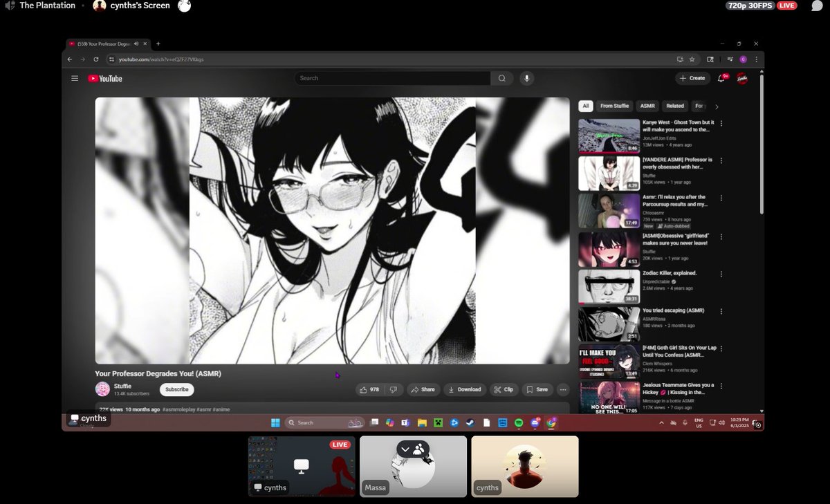The image size is (830, 504).
Task: Mute the tab with the speaker icon
Action: pyautogui.click(x=137, y=44)
